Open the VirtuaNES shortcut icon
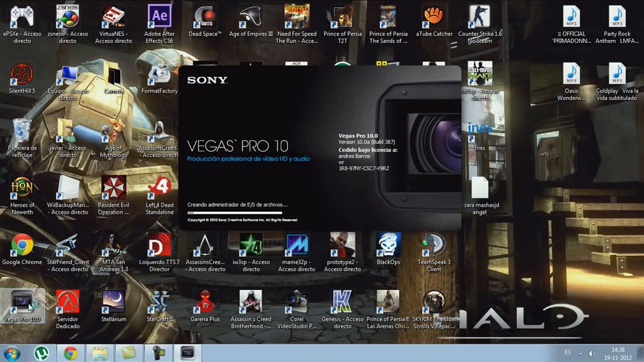 [114, 23]
